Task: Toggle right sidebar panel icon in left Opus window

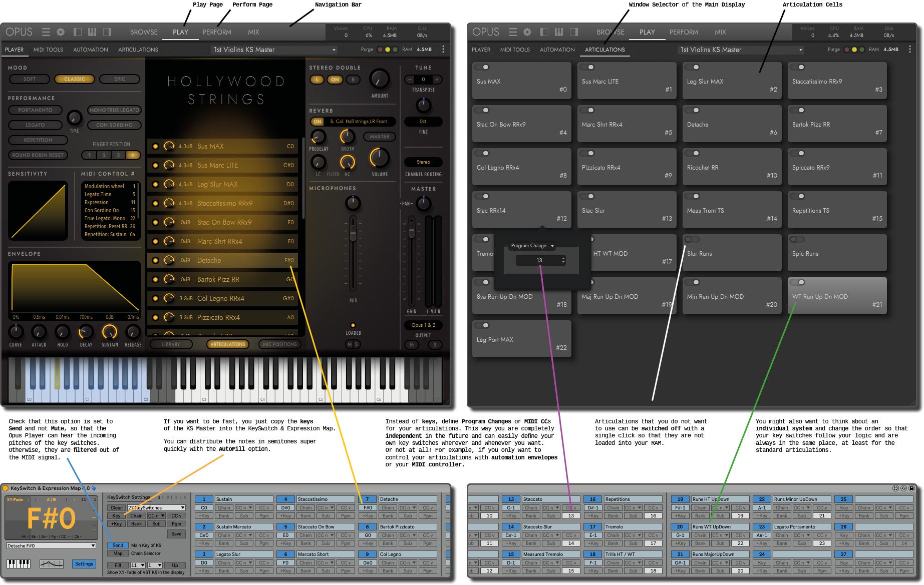Action: [x=107, y=32]
